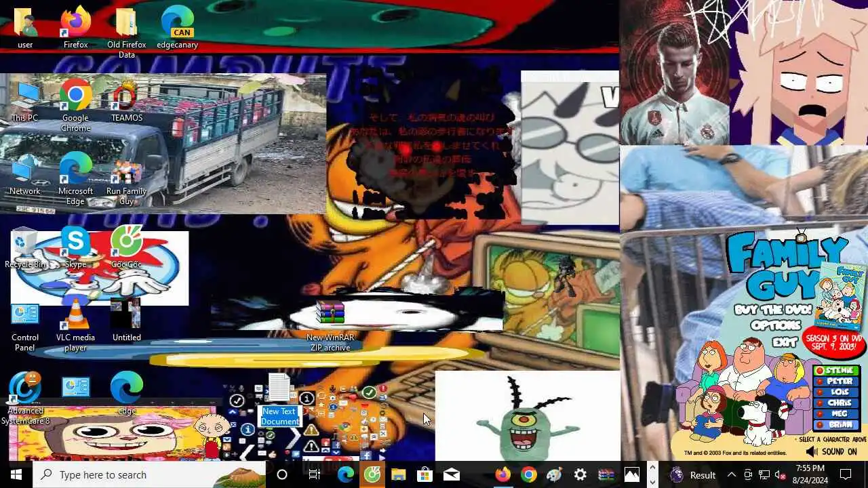Select the New WinRAR ZIP archive icon

330,325
